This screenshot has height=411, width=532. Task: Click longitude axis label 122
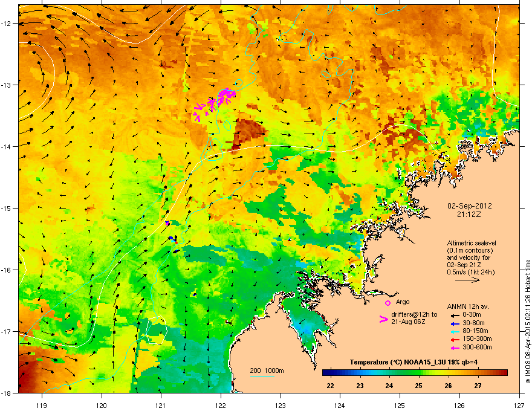point(221,405)
